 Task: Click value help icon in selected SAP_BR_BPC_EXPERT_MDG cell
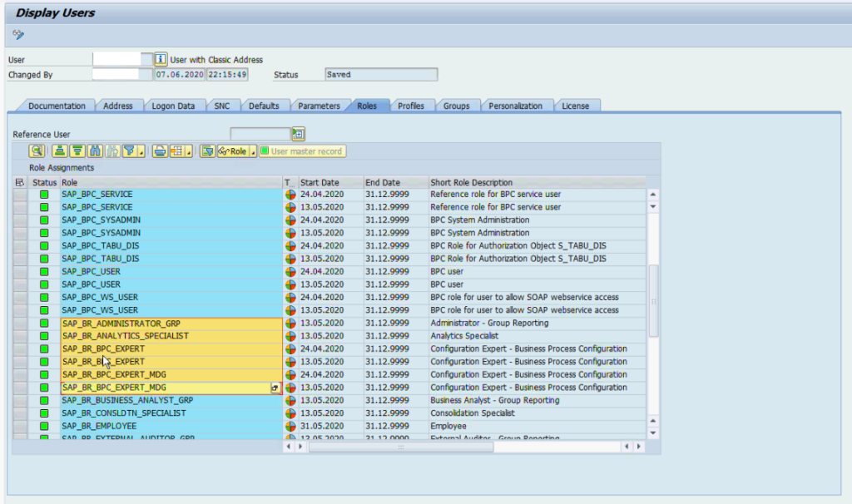[x=275, y=388]
